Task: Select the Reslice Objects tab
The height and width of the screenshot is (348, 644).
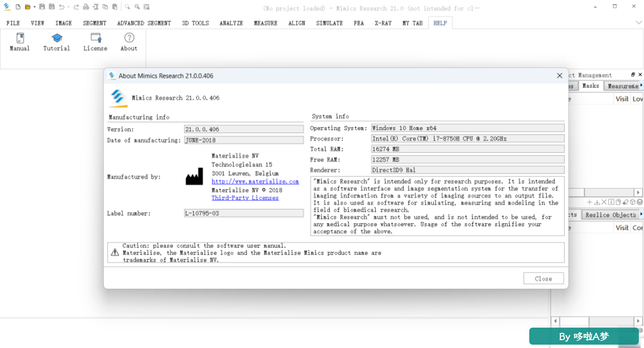Action: (610, 215)
